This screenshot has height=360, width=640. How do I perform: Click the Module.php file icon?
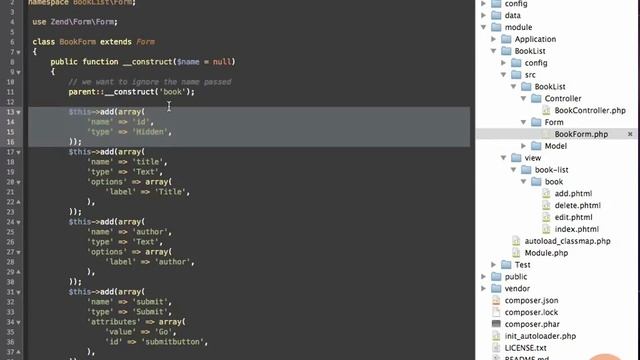pyautogui.click(x=516, y=253)
